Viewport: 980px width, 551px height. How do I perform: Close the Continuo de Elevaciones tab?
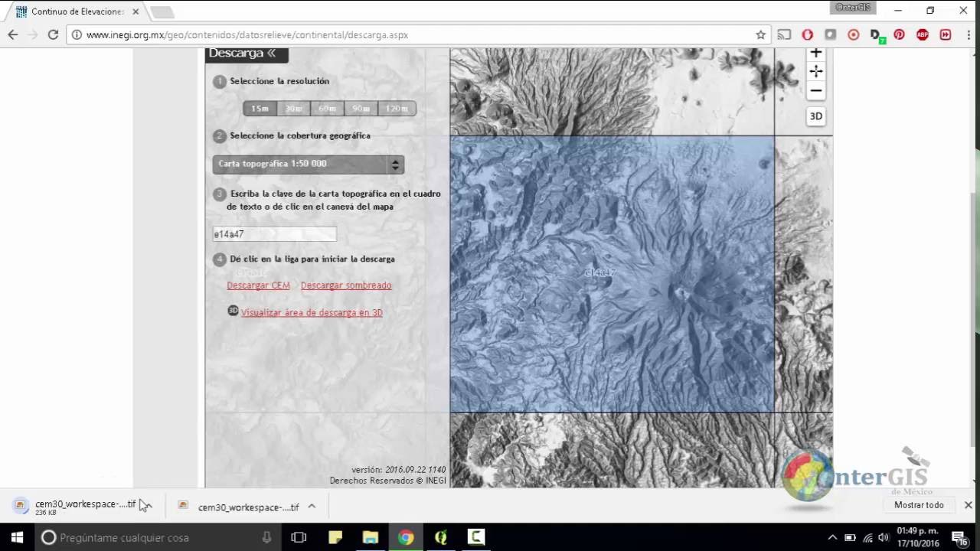click(x=136, y=11)
